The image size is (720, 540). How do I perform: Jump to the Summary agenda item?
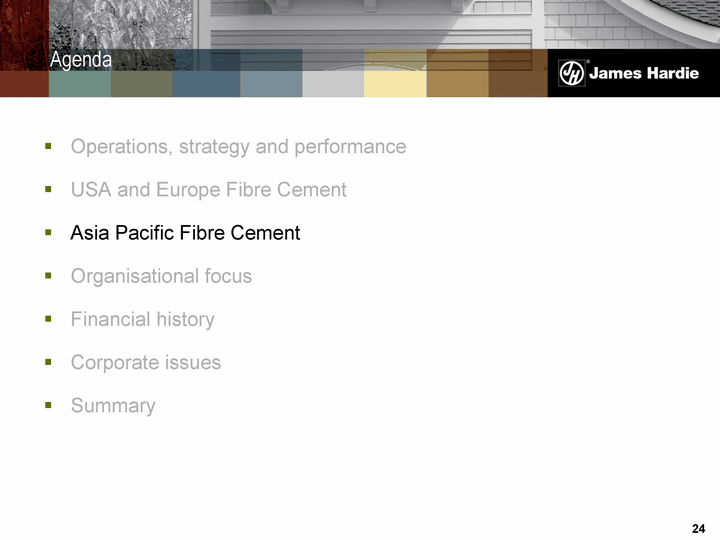113,406
